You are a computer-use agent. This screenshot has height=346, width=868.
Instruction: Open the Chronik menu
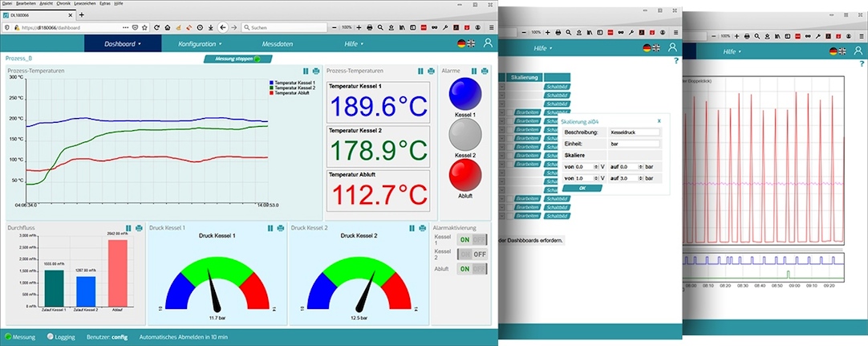[63, 3]
